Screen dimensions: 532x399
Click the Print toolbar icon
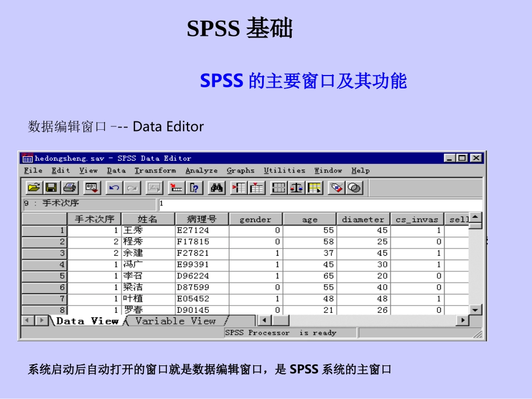point(70,187)
